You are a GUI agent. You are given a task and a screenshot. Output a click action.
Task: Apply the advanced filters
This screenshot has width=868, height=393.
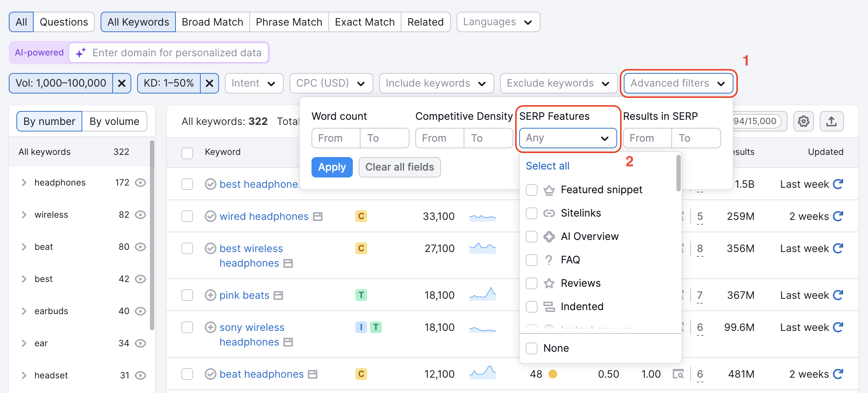(x=332, y=167)
